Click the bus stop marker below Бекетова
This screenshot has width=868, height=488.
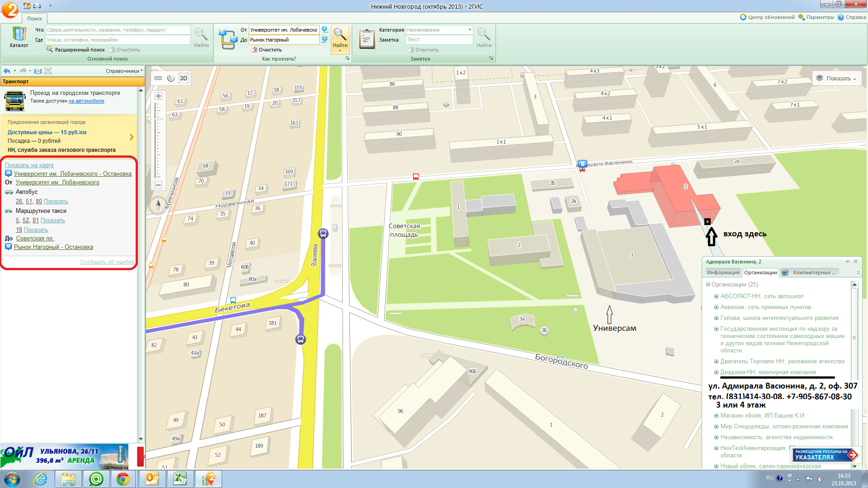(x=301, y=339)
